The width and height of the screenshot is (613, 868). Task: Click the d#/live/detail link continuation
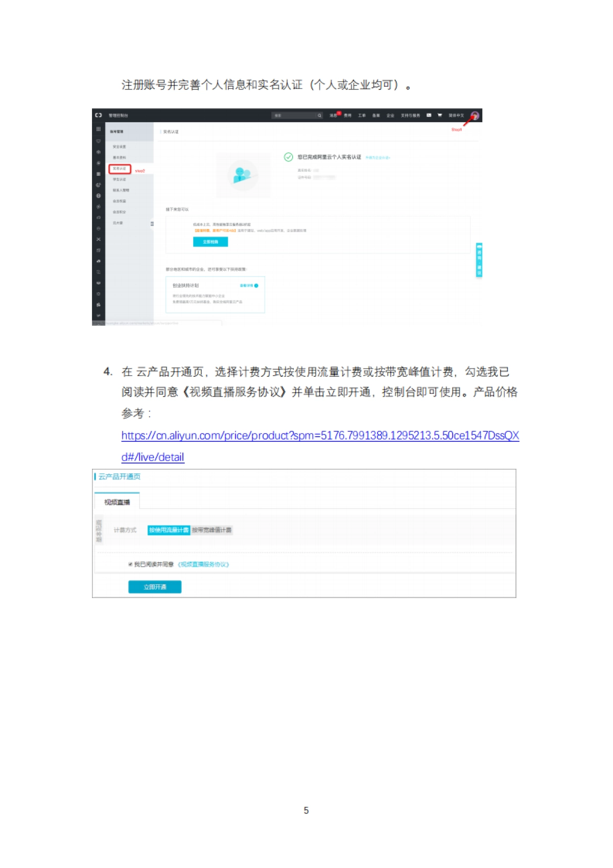pyautogui.click(x=153, y=457)
